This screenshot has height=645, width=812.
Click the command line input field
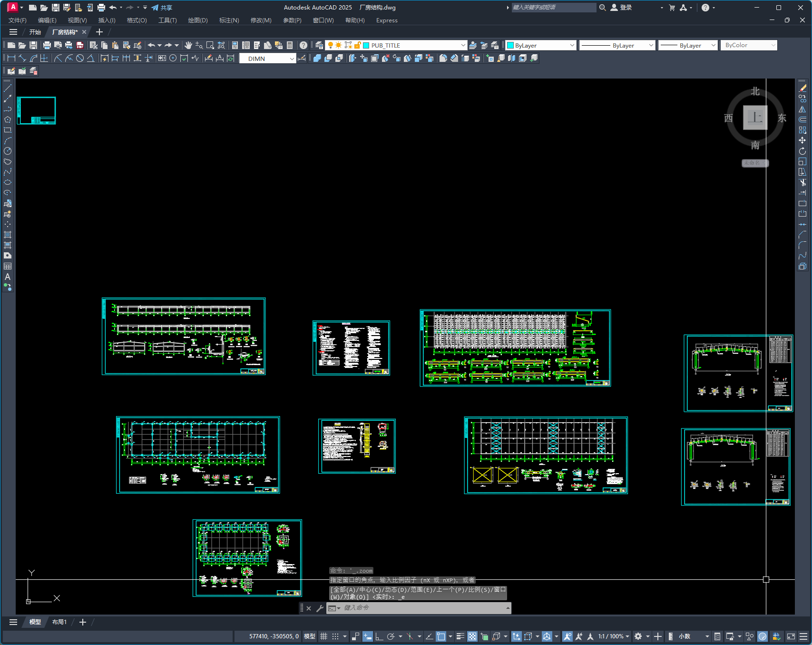click(x=423, y=608)
